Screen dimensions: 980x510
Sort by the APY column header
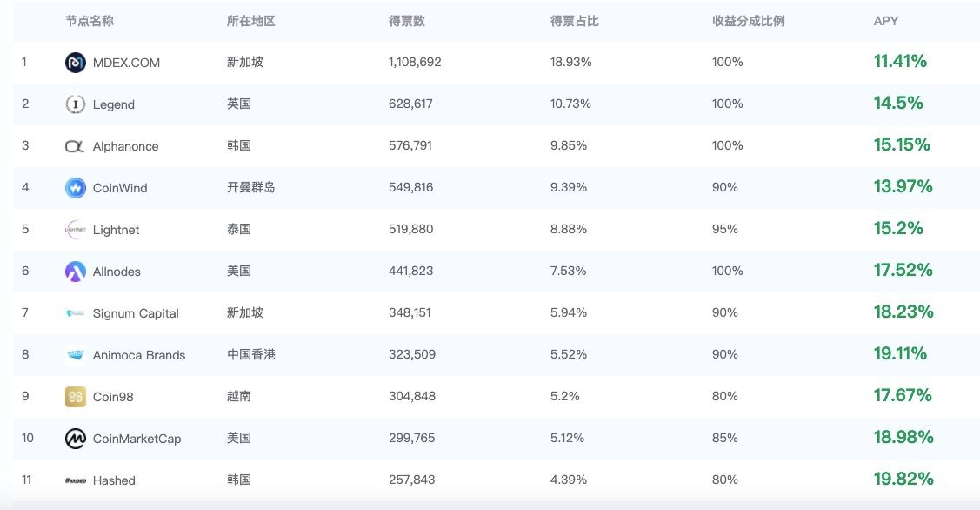tap(886, 21)
